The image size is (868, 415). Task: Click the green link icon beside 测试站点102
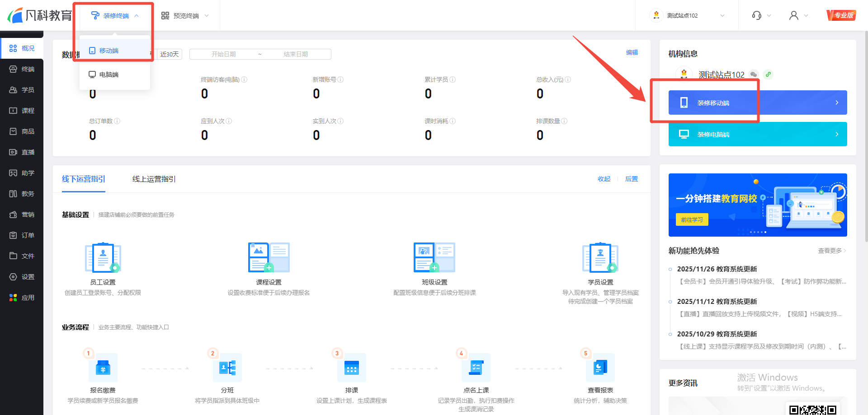tap(768, 75)
